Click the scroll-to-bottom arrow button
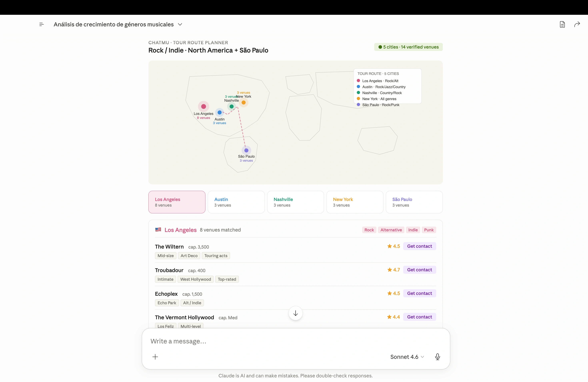588x382 pixels. [x=295, y=313]
